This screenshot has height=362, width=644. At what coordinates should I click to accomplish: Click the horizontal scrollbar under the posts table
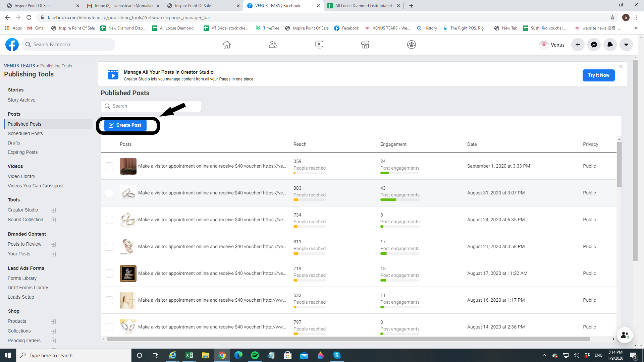click(348, 339)
